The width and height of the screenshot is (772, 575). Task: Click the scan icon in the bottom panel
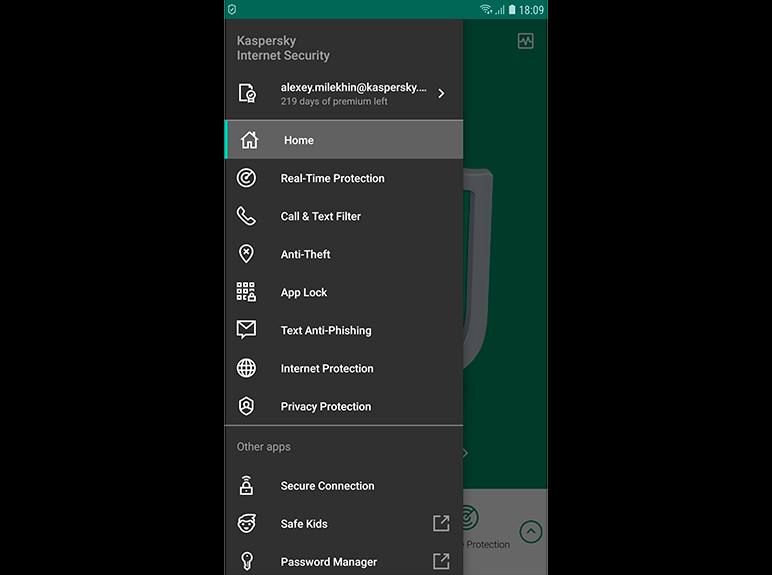[470, 517]
